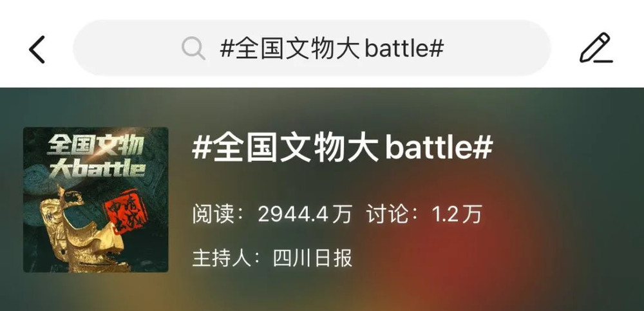Viewport: 644px width, 311px height.
Task: Click the magnifier icon in search bar
Action: coord(193,48)
